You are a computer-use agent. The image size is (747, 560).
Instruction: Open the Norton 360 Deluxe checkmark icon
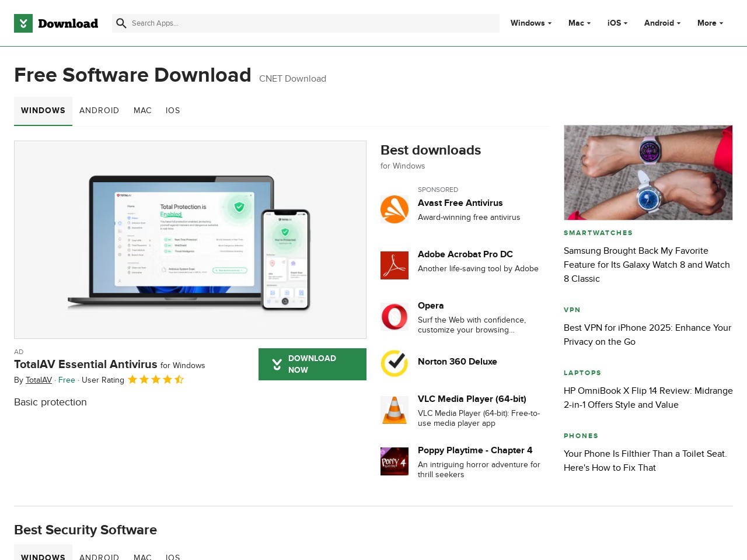point(395,363)
